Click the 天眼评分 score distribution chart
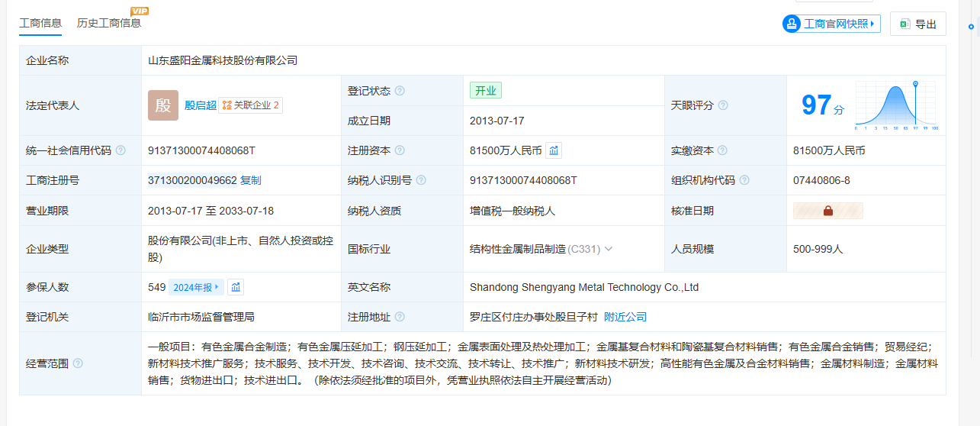 click(897, 105)
